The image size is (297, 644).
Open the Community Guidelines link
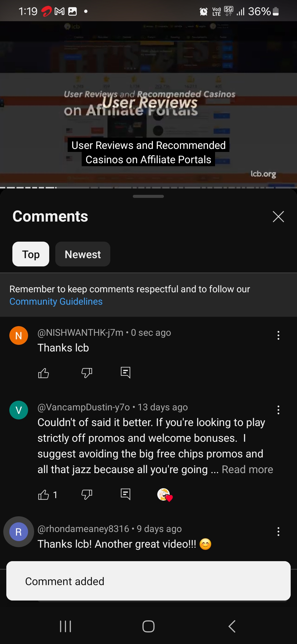point(56,302)
